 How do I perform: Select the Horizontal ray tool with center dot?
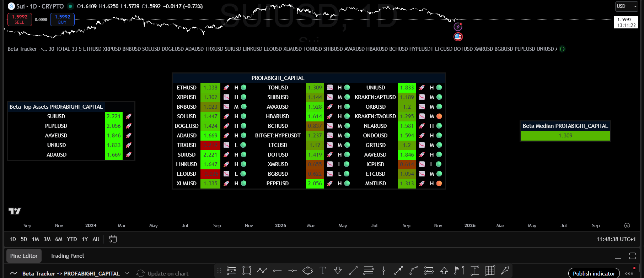coord(293,271)
